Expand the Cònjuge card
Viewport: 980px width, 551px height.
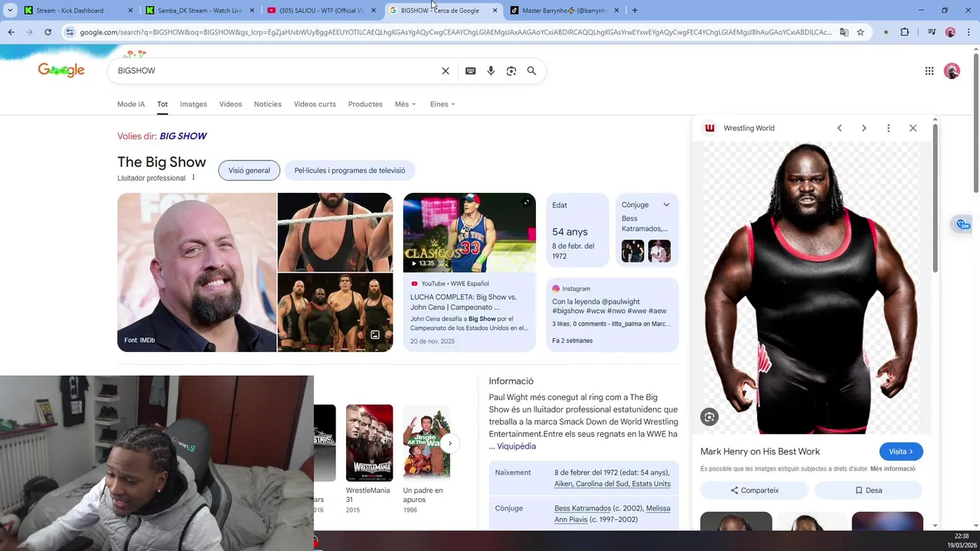666,204
